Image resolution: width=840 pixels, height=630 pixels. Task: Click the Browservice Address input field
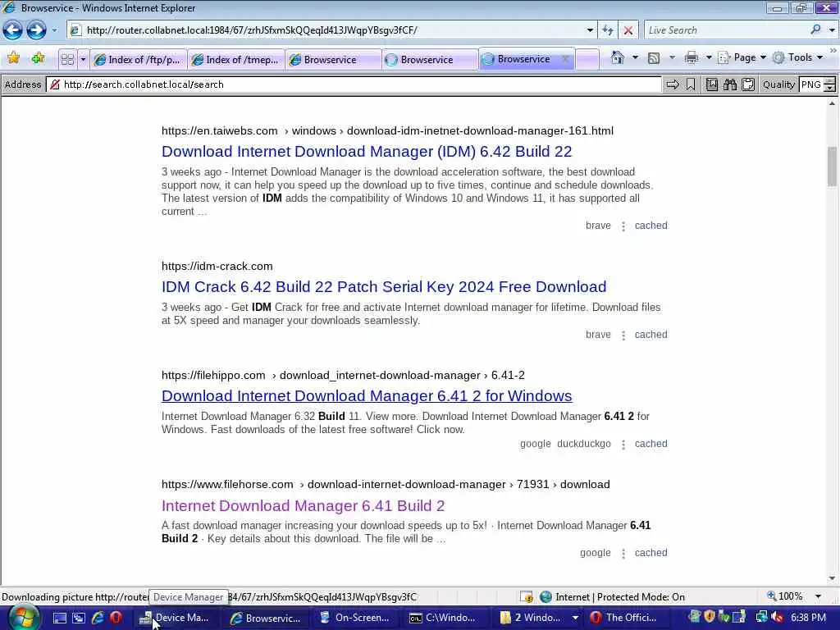(354, 84)
